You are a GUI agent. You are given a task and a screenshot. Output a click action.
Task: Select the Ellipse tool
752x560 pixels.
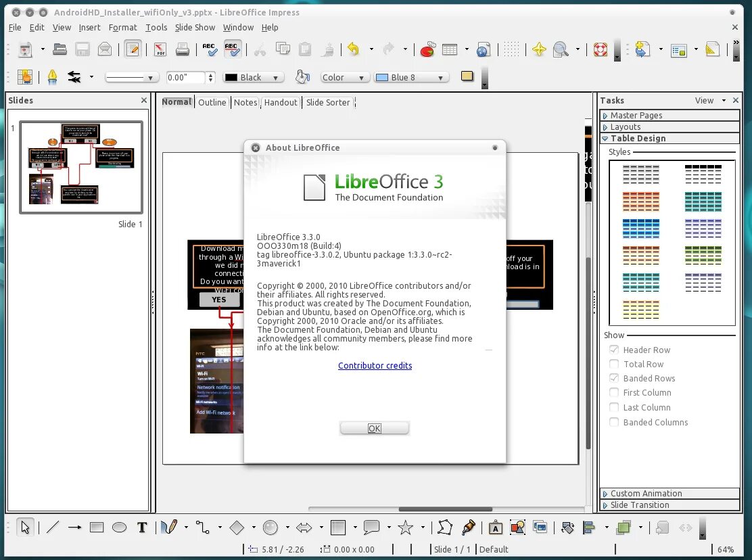coord(120,528)
